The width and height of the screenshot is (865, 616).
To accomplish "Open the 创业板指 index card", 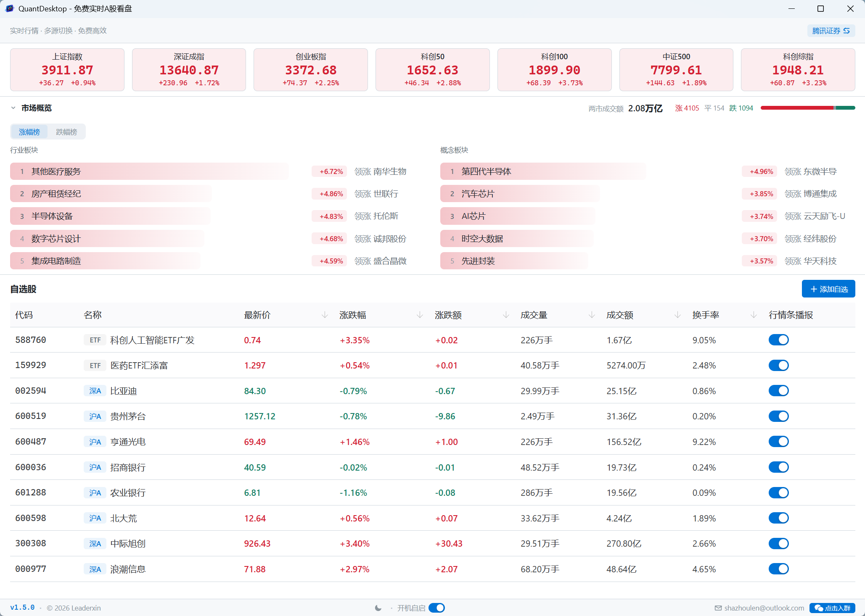I will (311, 70).
